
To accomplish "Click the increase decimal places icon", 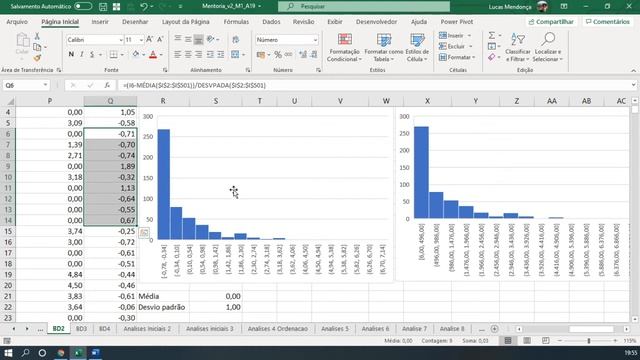I will (x=303, y=55).
